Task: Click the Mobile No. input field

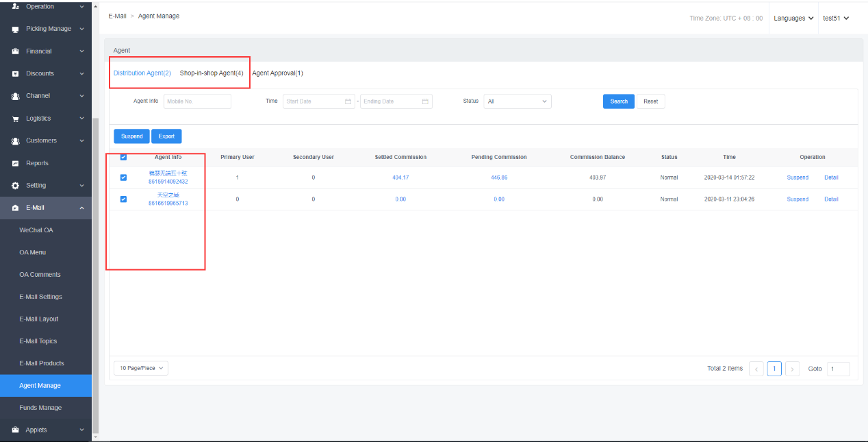Action: [x=197, y=101]
